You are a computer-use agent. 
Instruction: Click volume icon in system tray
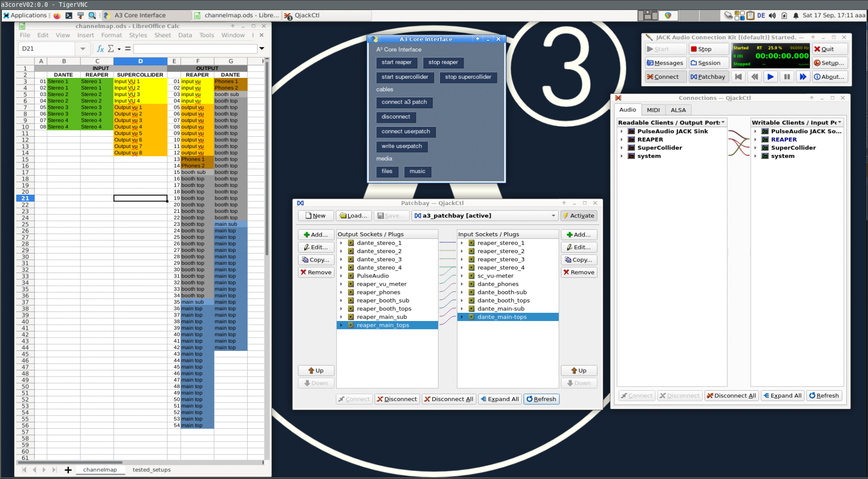pyautogui.click(x=772, y=15)
